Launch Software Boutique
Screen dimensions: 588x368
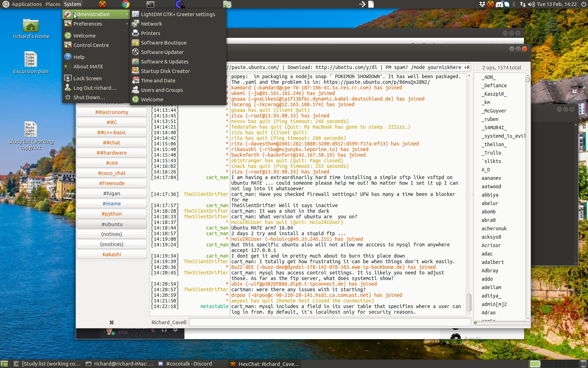[178, 43]
